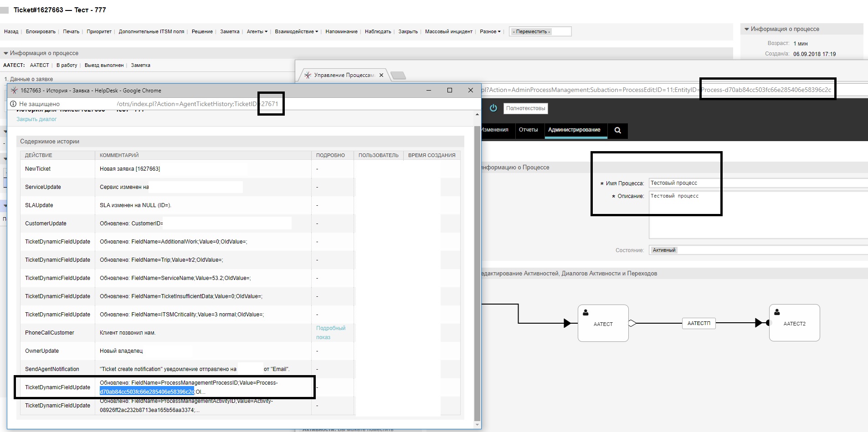Click Закрыть in the ticket menu
This screenshot has width=868, height=432.
tap(408, 31)
